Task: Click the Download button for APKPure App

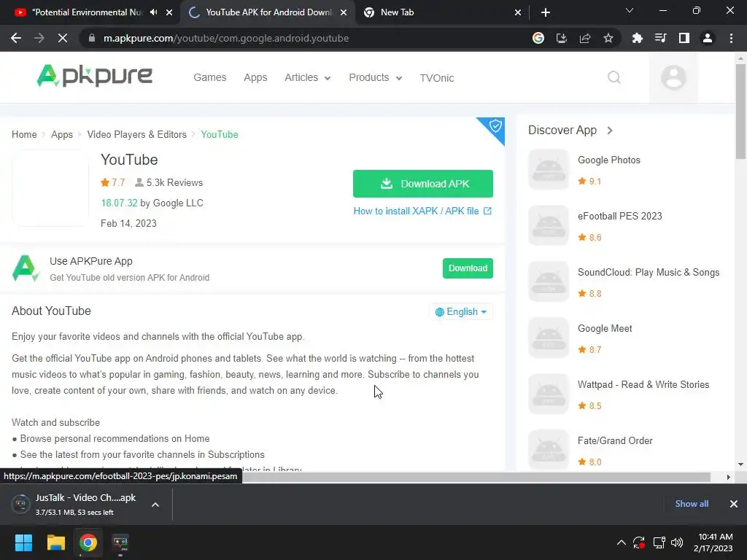Action: [468, 268]
